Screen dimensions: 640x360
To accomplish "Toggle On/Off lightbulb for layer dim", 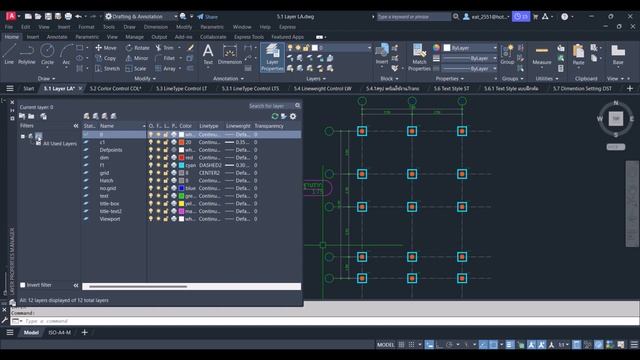I will [151, 158].
